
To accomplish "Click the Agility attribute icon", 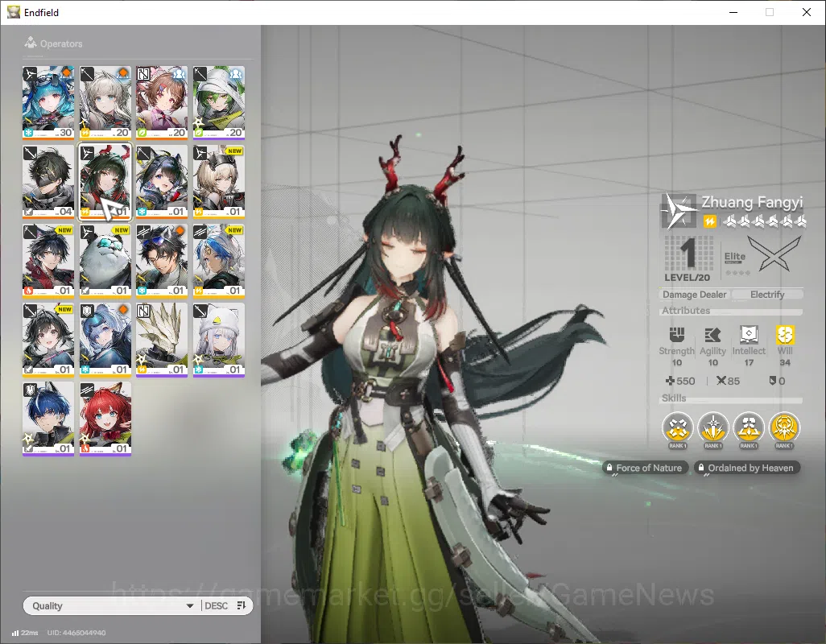I will pos(712,335).
